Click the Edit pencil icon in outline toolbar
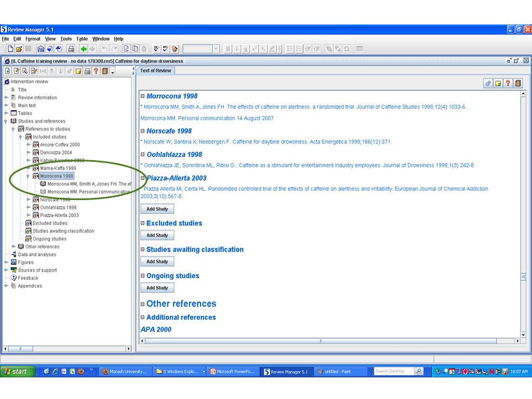Viewport: 532px width, 399px height. [16, 71]
